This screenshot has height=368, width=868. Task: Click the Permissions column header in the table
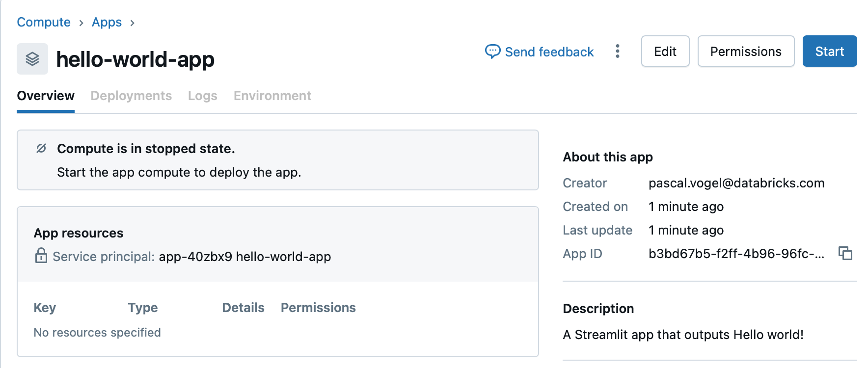(x=318, y=308)
